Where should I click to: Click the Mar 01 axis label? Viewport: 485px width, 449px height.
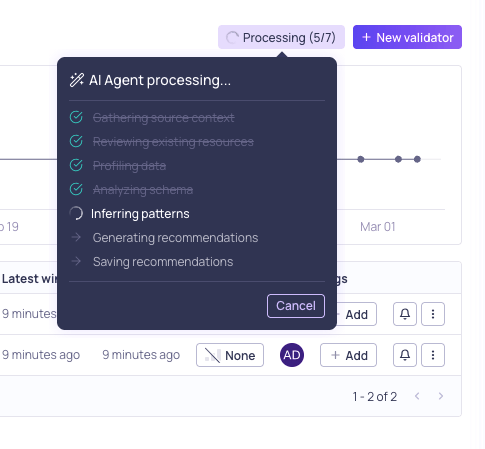point(378,227)
